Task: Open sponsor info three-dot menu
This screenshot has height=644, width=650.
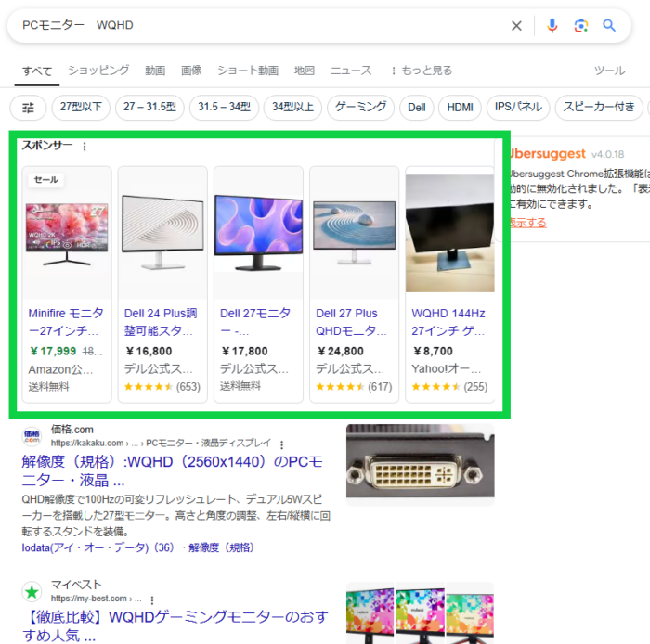Action: pos(84,147)
